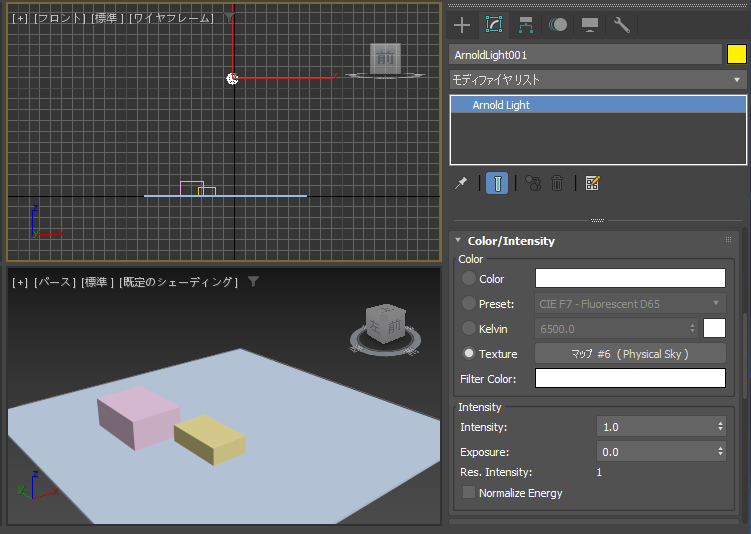Click the front viewport filter funnel icon
This screenshot has height=534, width=751.
[x=229, y=17]
